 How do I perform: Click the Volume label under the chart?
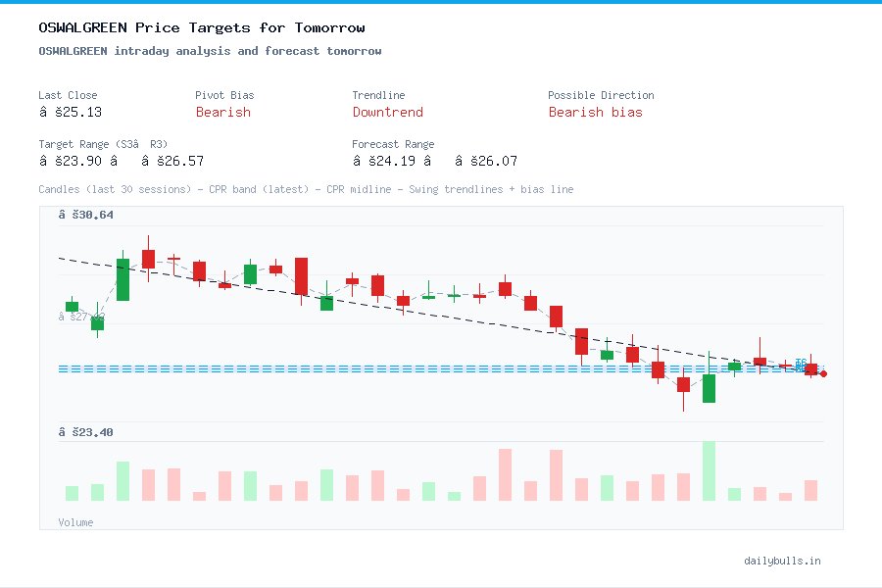(x=75, y=522)
